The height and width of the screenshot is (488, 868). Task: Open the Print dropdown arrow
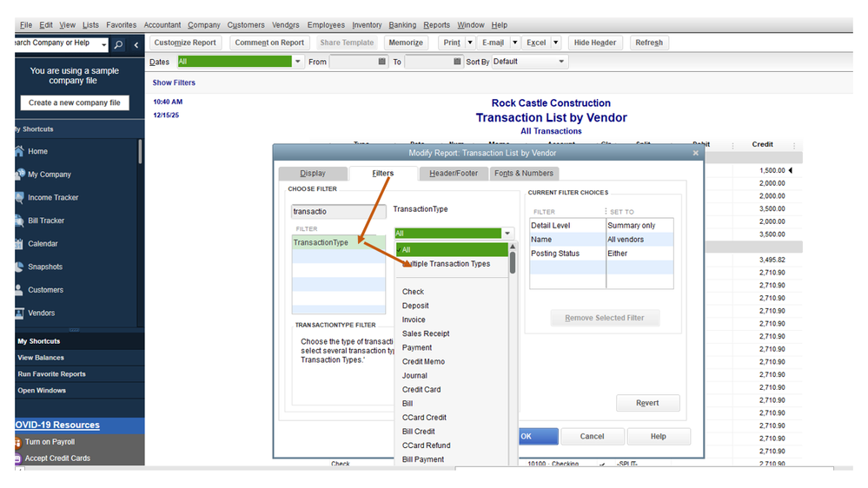(x=470, y=43)
